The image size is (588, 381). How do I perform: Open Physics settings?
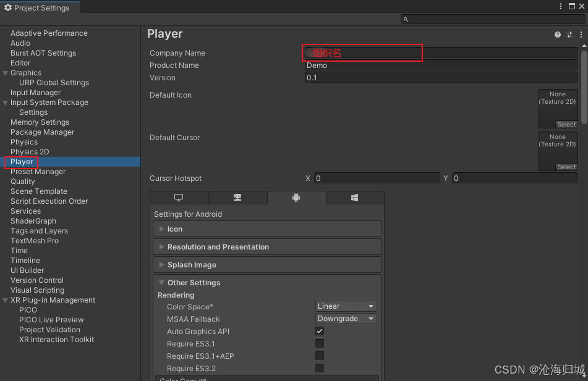pos(24,142)
